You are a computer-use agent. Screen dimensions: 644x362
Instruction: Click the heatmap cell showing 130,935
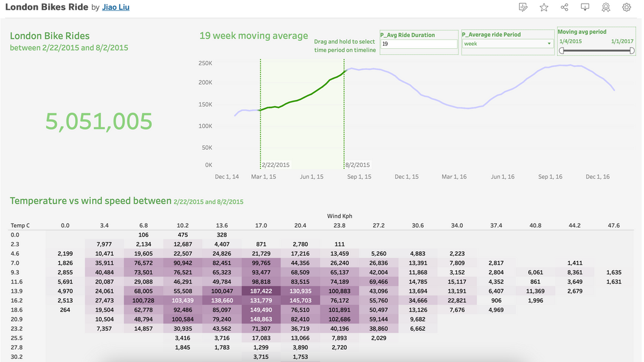(300, 291)
